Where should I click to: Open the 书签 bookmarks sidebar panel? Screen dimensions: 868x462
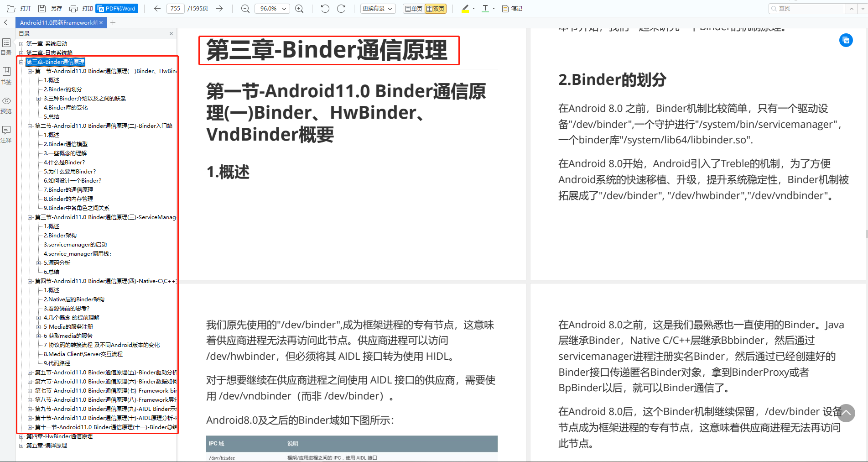pos(6,76)
